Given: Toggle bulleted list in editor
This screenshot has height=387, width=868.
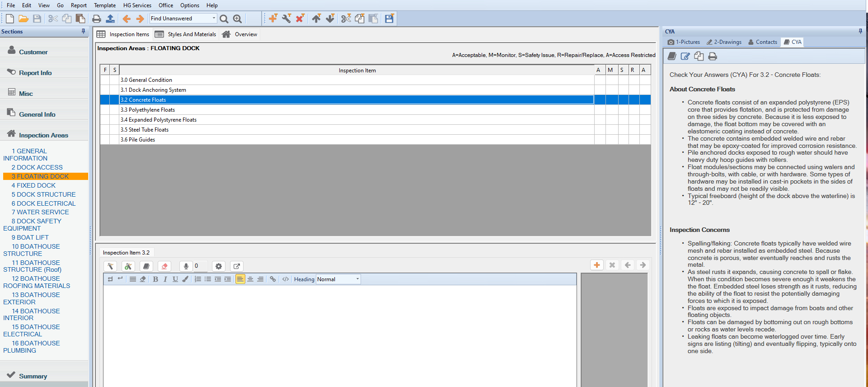Looking at the screenshot, I should click(208, 279).
